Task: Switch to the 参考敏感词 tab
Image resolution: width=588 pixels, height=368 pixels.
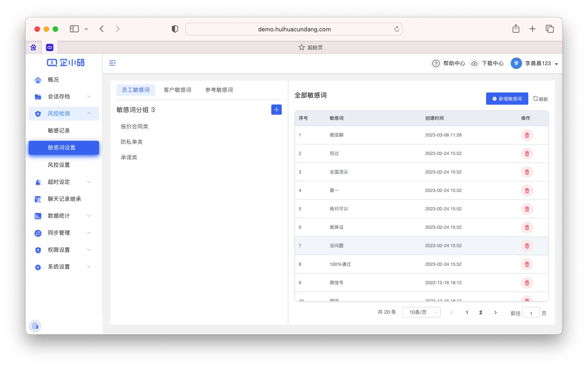Action: point(219,90)
